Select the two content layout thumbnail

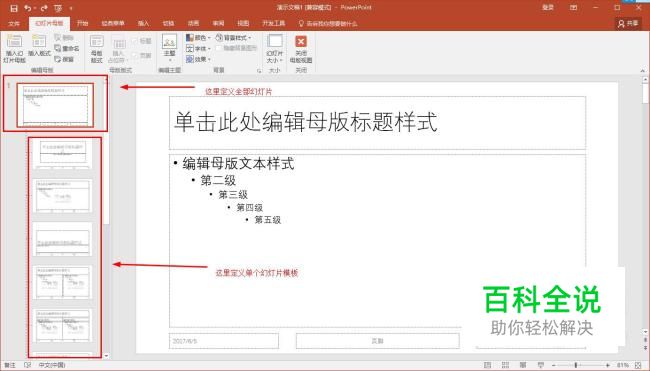62,282
